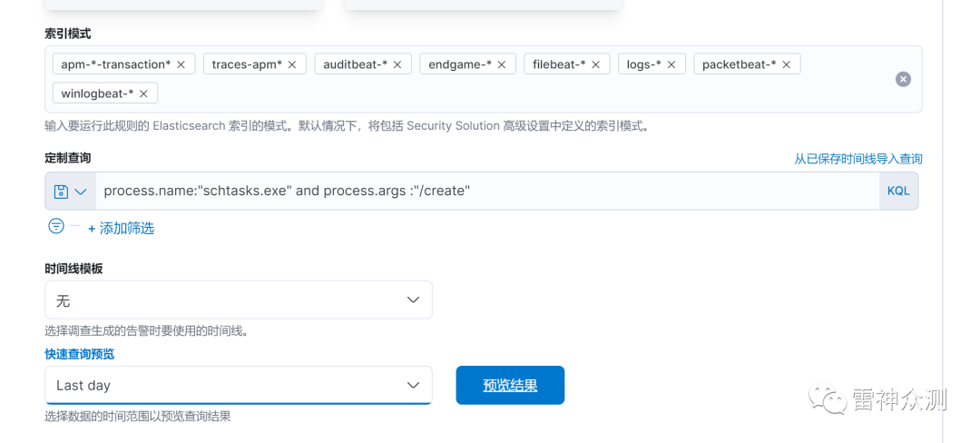Click the auditbeat-* pattern label
The height and width of the screenshot is (443, 980).
click(x=355, y=64)
